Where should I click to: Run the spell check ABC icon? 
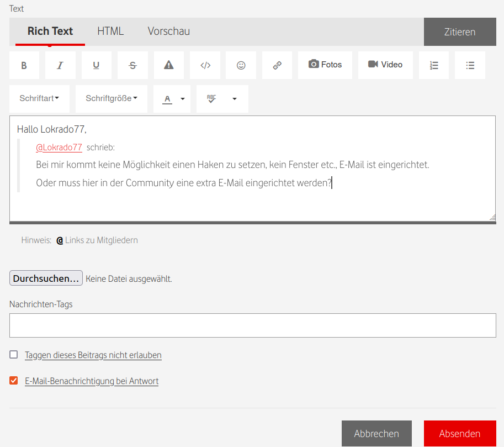click(211, 99)
